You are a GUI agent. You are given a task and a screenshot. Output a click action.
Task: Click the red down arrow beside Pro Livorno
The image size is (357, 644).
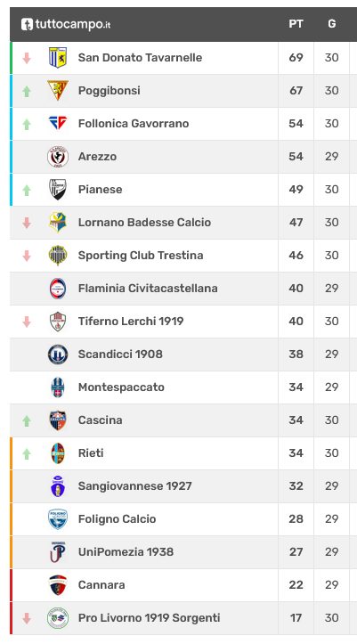(x=27, y=618)
